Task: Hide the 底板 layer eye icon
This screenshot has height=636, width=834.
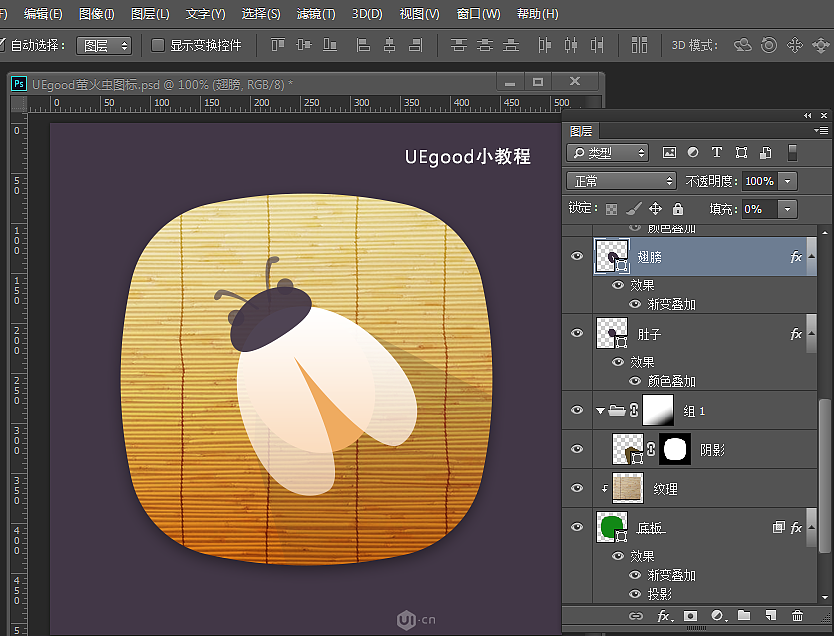Action: click(577, 527)
